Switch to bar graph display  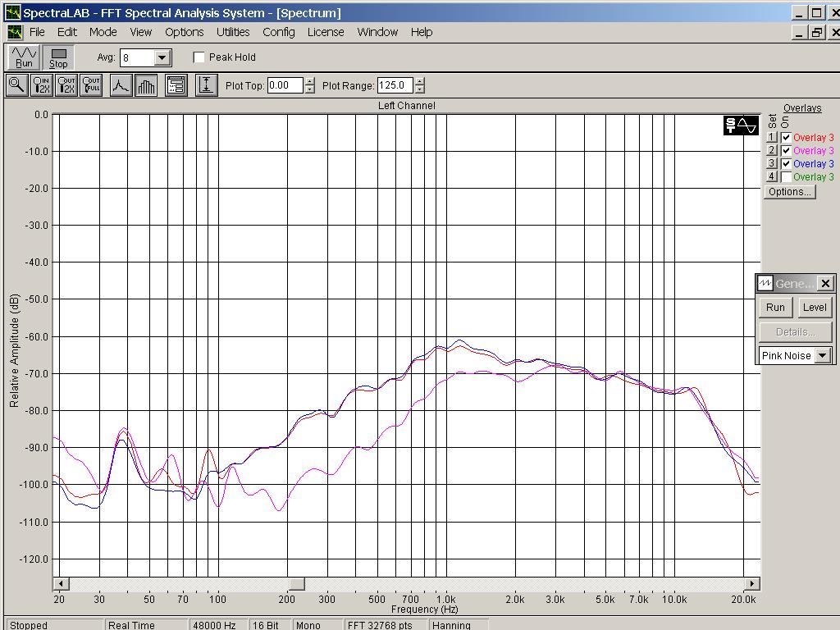point(146,85)
